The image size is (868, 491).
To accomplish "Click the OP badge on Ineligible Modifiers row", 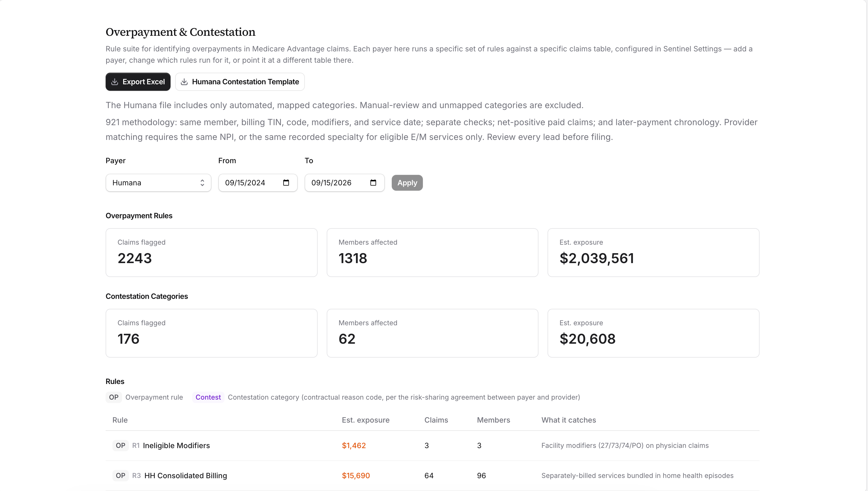I will (x=120, y=446).
